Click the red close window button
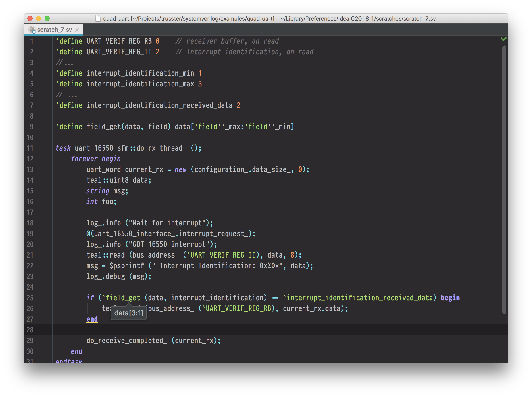This screenshot has width=532, height=397. pos(30,19)
